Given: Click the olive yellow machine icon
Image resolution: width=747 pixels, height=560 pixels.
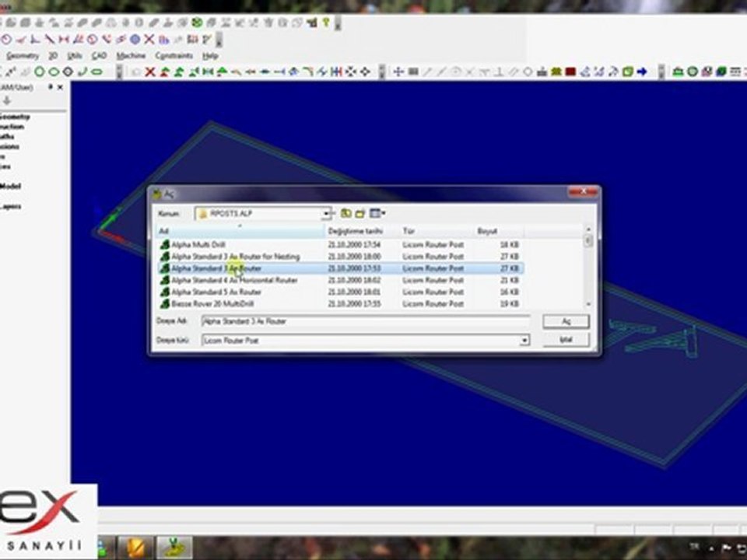Looking at the screenshot, I should [556, 72].
